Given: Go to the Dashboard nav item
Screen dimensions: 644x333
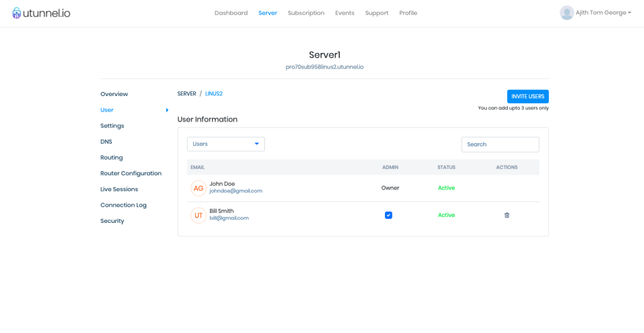Looking at the screenshot, I should click(x=231, y=13).
